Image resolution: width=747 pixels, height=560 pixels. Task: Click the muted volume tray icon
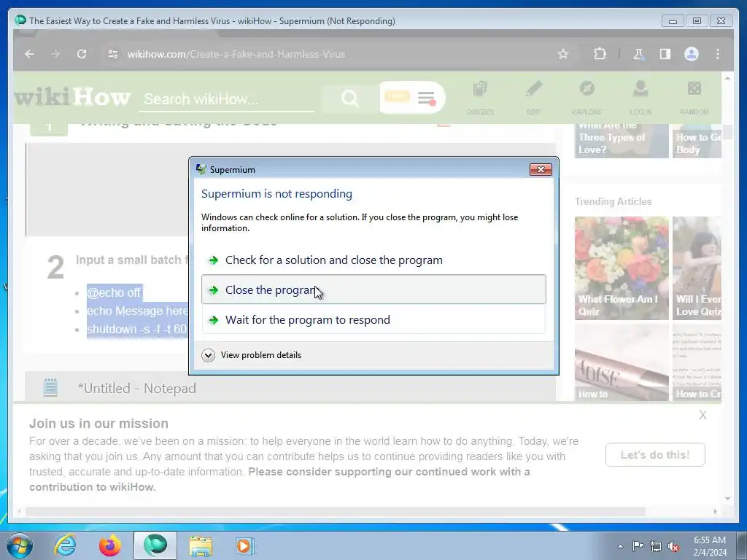click(673, 546)
